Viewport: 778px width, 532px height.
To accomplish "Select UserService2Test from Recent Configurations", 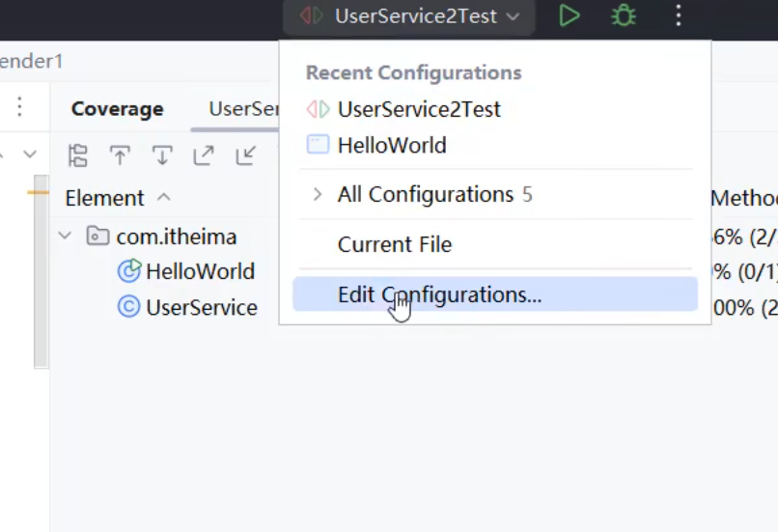I will (418, 109).
